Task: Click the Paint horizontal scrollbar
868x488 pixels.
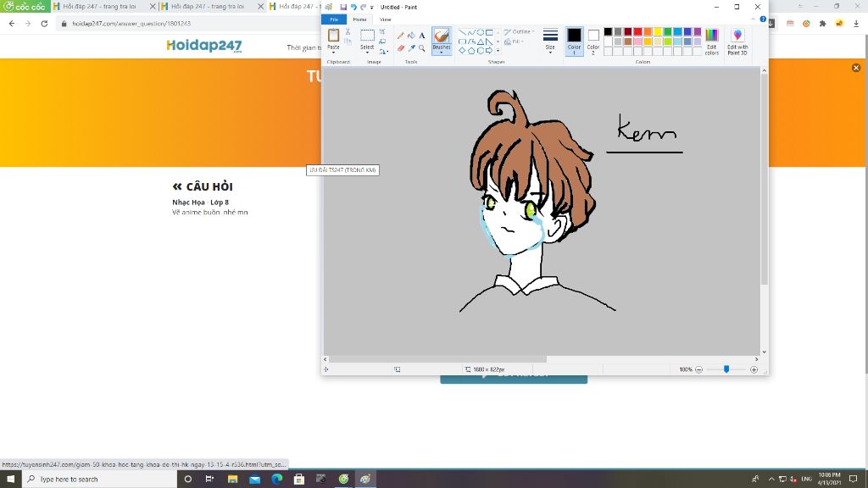Action: 438,359
